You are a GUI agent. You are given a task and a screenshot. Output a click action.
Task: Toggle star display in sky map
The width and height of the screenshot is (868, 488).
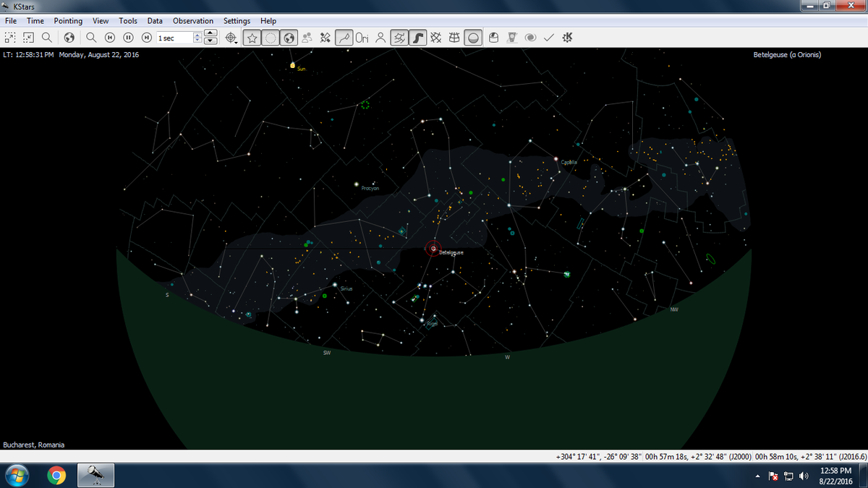click(252, 38)
